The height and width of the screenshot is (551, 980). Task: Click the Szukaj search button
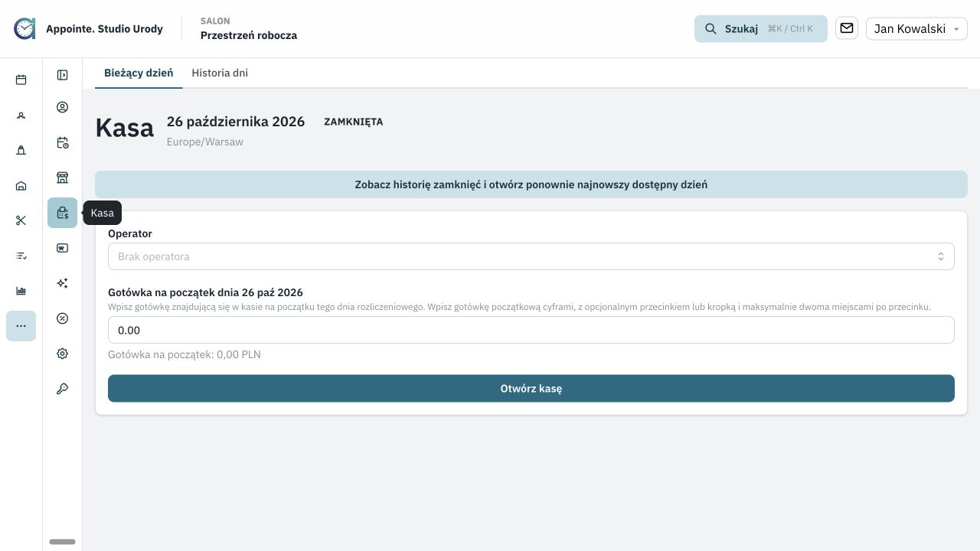point(761,28)
